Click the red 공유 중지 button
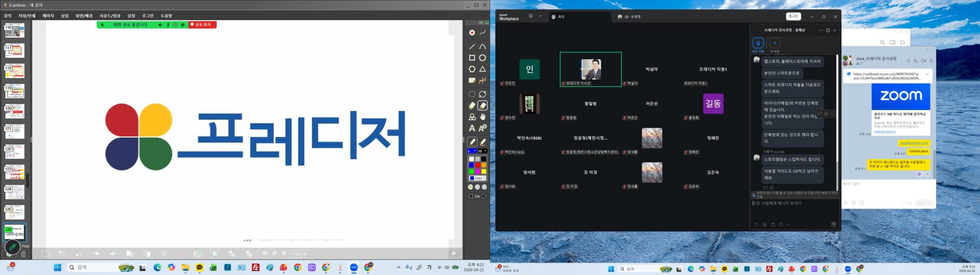The width and height of the screenshot is (980, 275). [x=202, y=25]
